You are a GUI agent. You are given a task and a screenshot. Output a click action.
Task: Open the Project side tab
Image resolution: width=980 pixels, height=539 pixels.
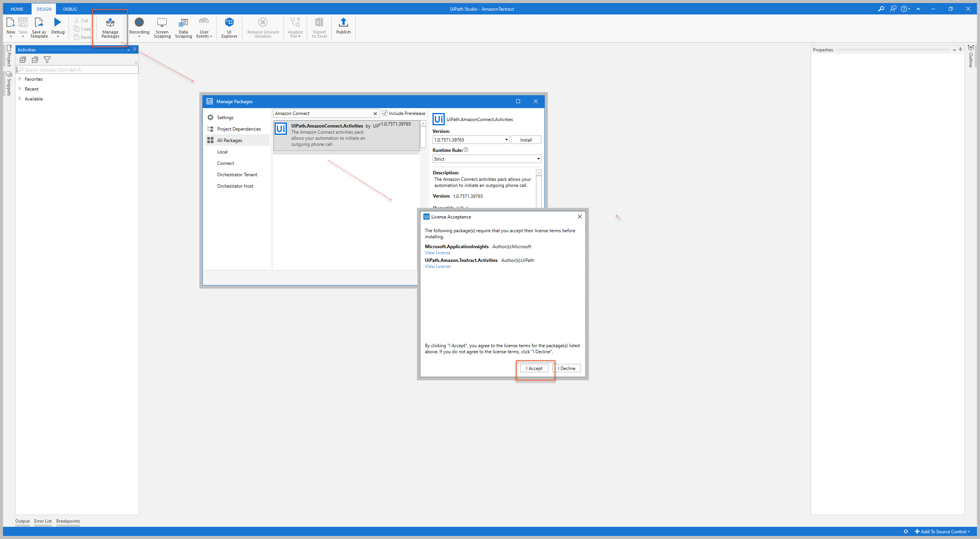coord(9,56)
